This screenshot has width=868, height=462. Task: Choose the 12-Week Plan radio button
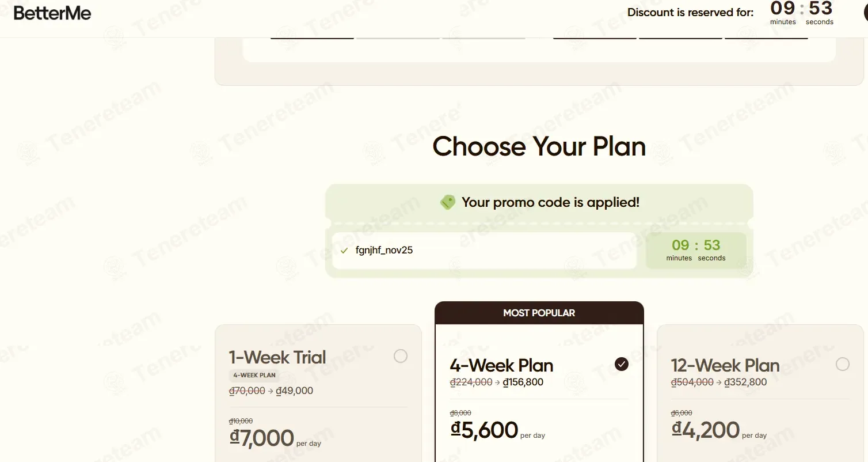[842, 364]
